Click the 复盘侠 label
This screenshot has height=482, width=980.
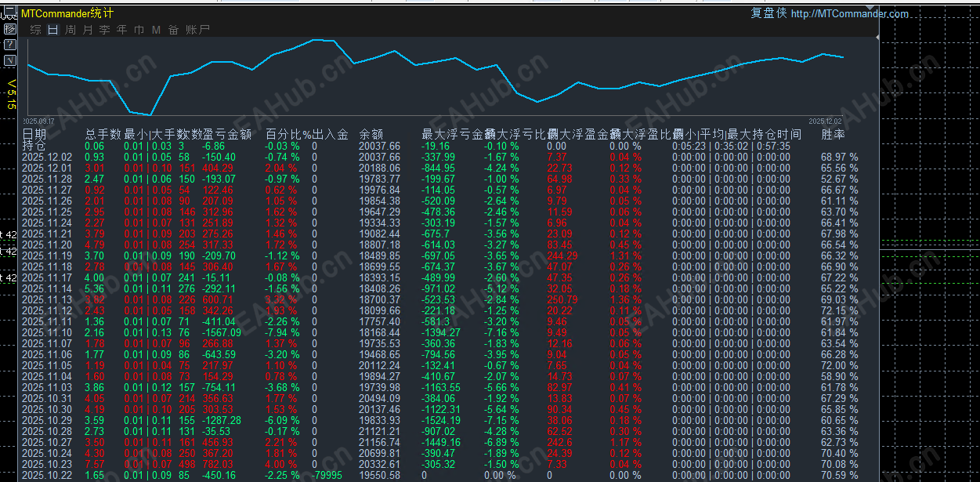click(768, 13)
